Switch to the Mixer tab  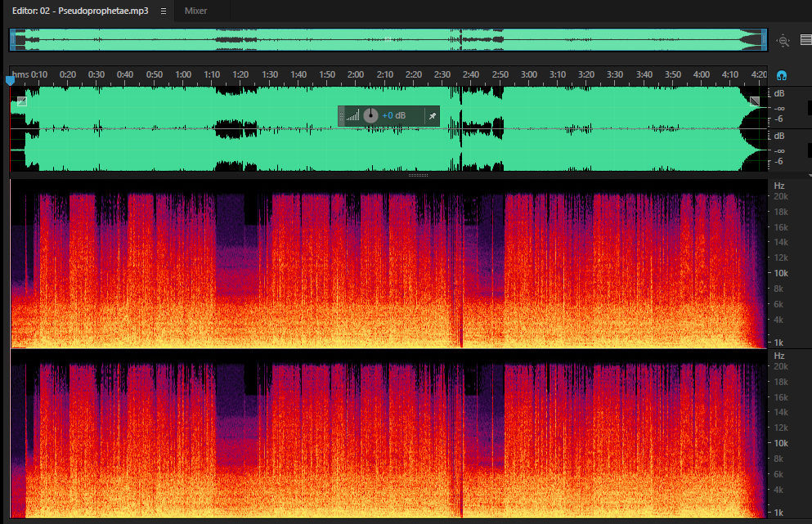pyautogui.click(x=195, y=11)
